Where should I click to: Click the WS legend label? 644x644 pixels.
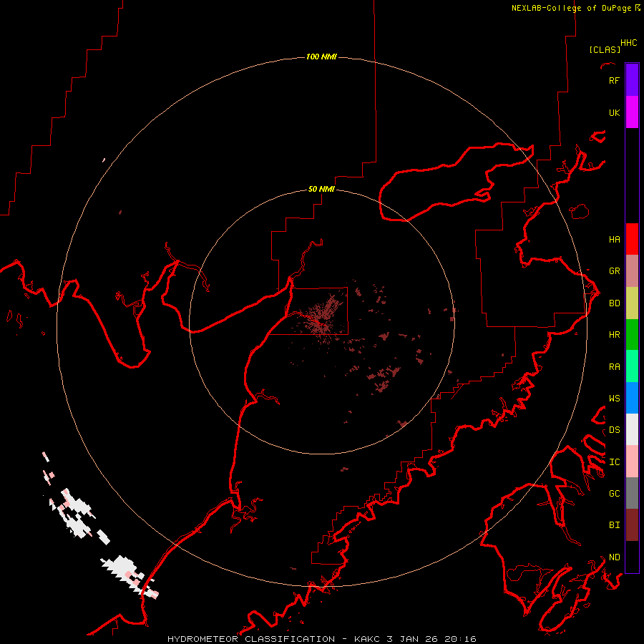pos(614,398)
